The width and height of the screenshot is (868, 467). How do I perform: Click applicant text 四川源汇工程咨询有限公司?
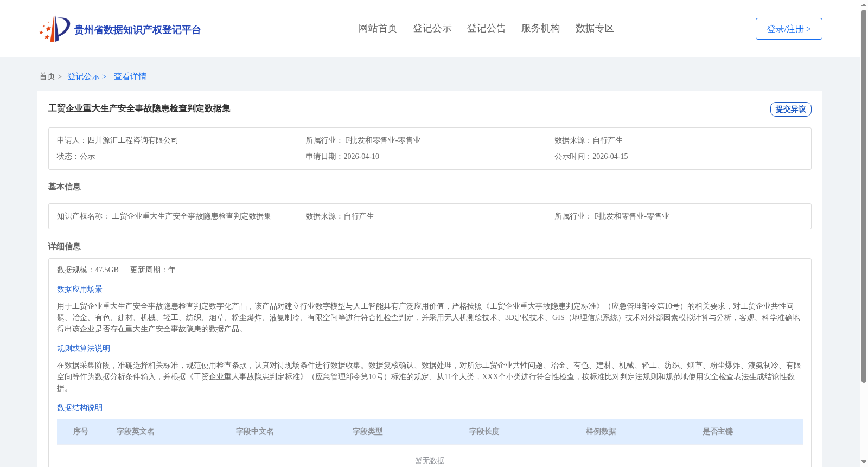tap(133, 140)
